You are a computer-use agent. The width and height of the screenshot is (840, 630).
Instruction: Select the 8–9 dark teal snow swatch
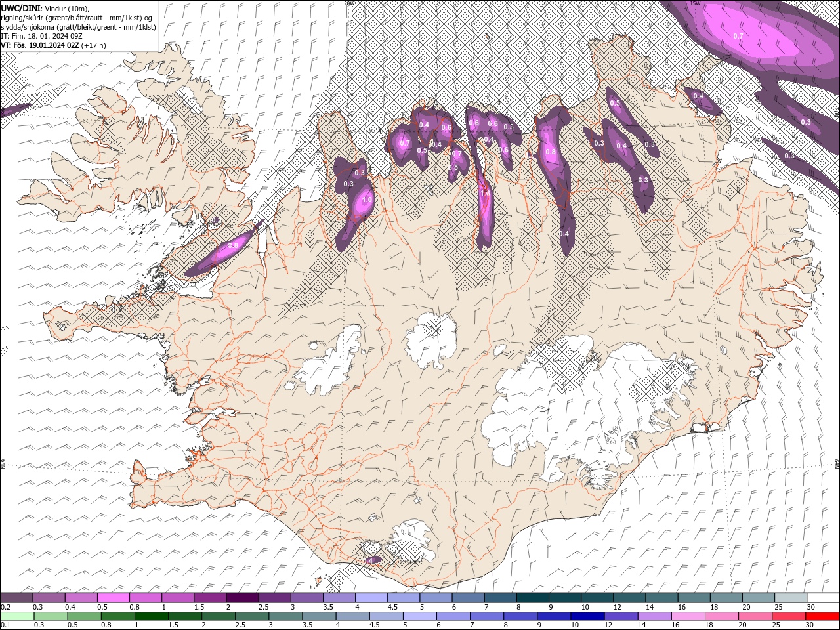coord(532,598)
